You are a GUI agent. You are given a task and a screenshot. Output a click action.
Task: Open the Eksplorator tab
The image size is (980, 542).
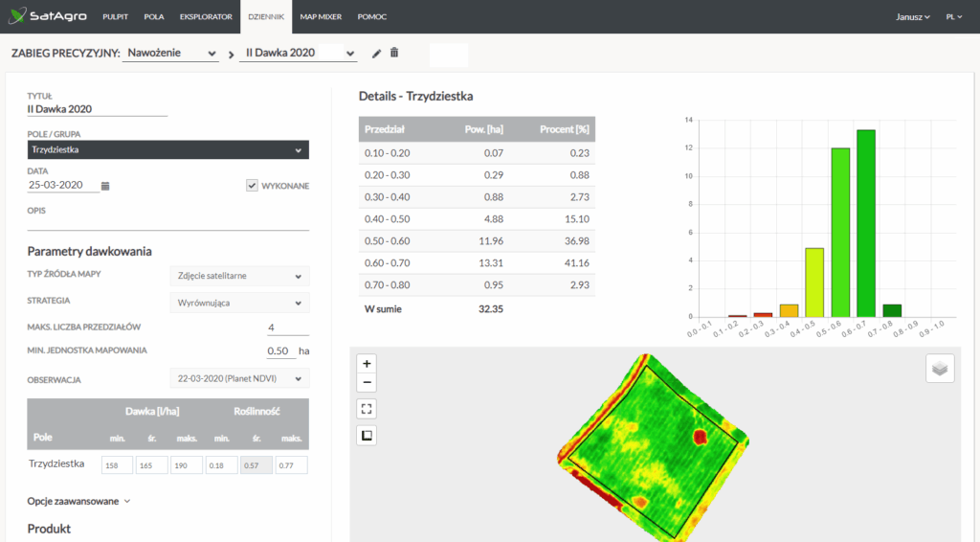click(x=206, y=17)
